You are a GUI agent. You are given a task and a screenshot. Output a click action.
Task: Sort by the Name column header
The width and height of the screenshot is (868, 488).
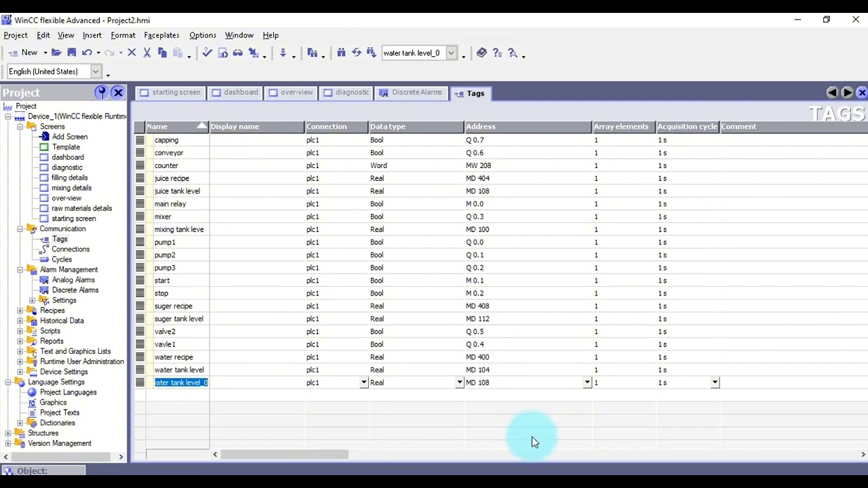[x=176, y=127]
